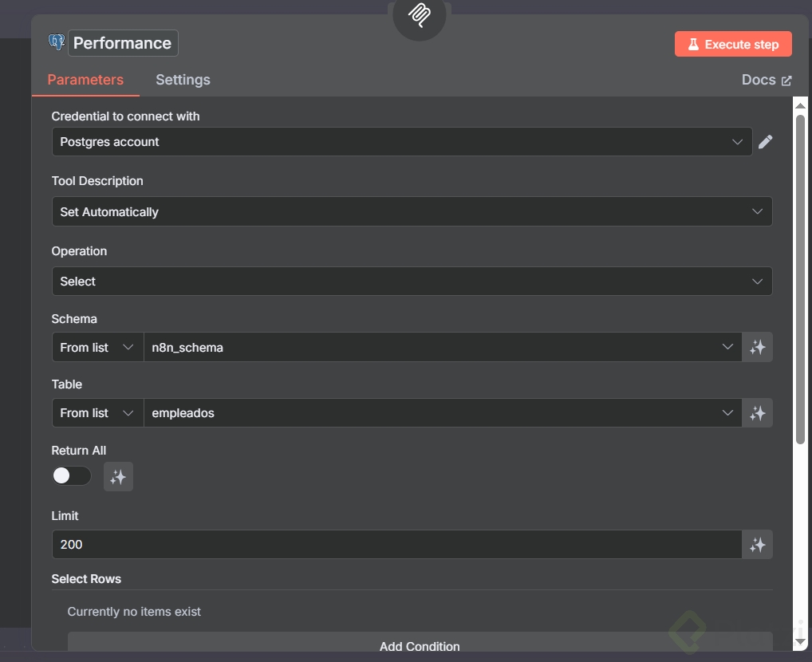Open the Credential Postgres account dropdown

(x=402, y=142)
